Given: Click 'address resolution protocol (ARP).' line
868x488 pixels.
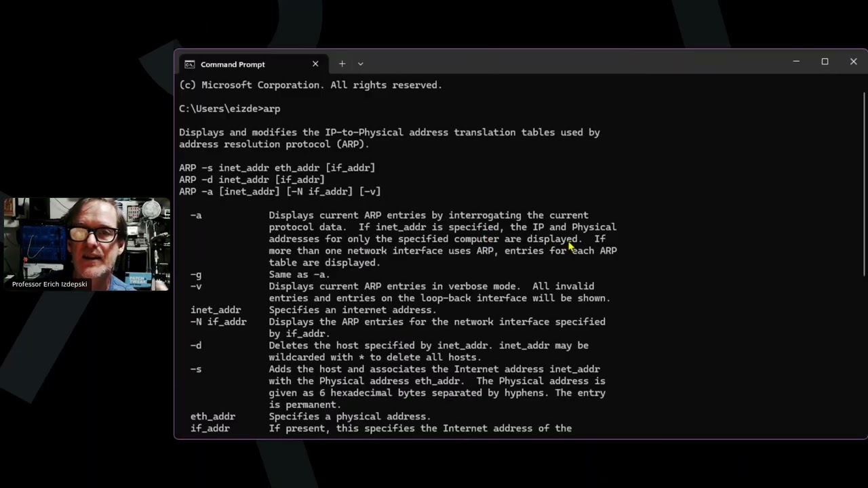Looking at the screenshot, I should [274, 144].
